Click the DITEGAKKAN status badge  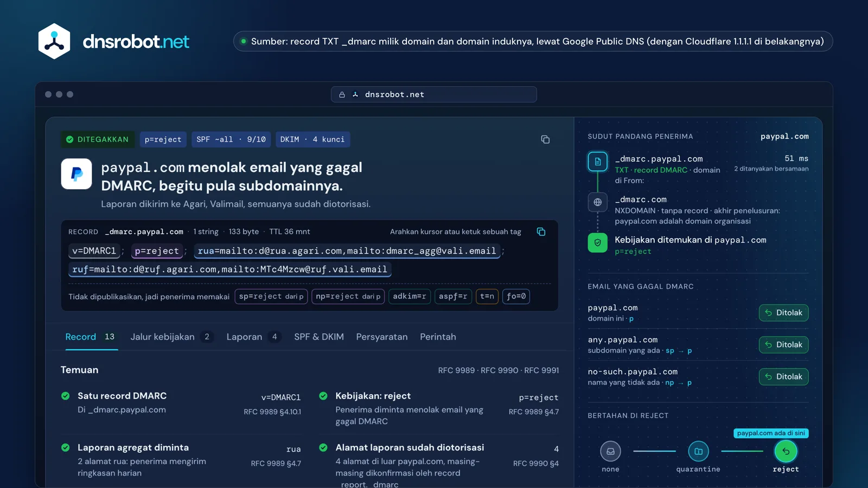click(x=98, y=139)
